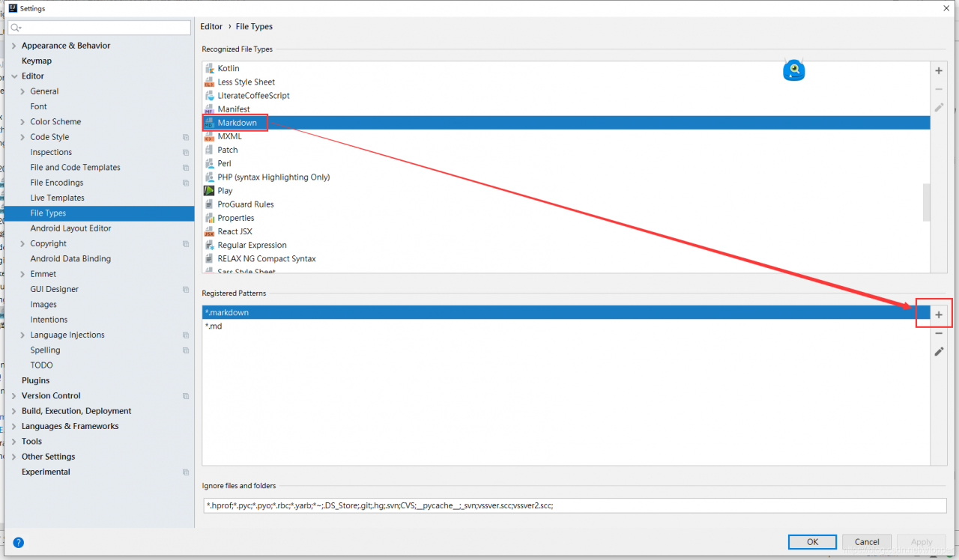Open the Plugins settings page
The image size is (959, 560).
click(x=36, y=380)
